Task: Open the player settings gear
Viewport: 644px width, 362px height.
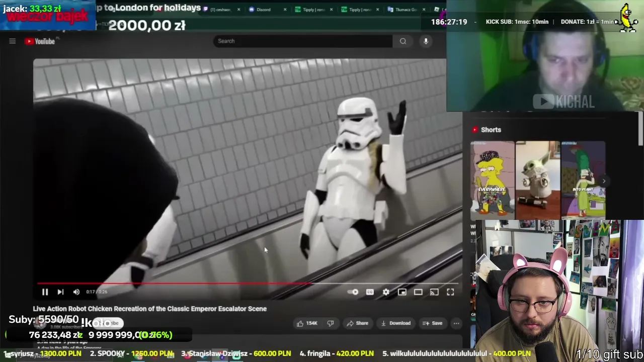Action: point(386,292)
